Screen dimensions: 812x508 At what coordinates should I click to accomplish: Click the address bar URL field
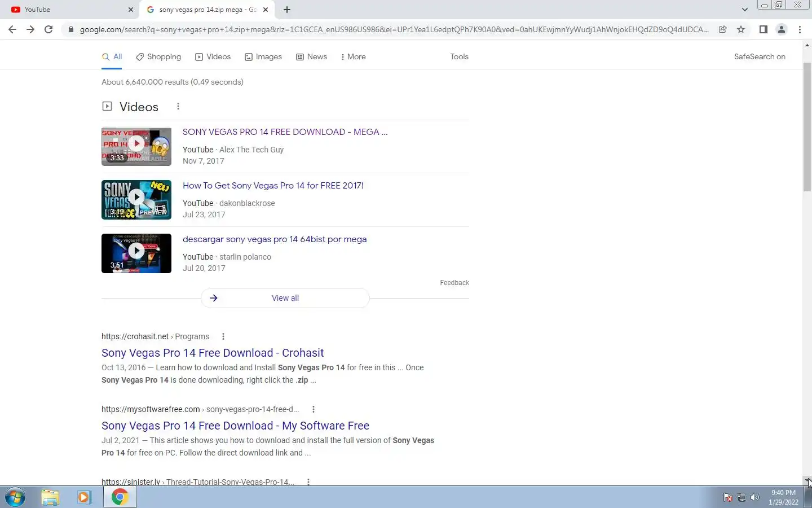394,29
